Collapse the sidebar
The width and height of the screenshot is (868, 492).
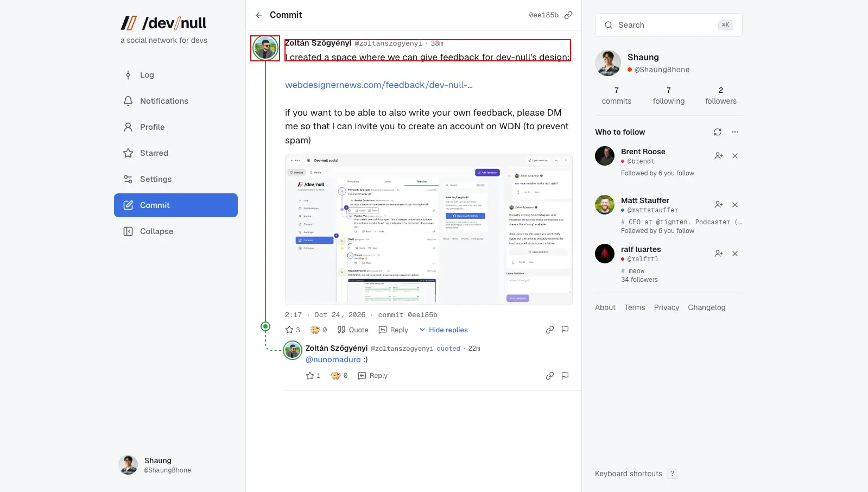(176, 231)
